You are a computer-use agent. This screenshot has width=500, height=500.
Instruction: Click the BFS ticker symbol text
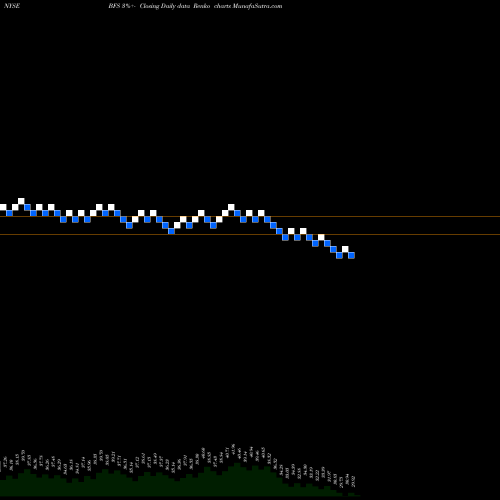coord(114,6)
